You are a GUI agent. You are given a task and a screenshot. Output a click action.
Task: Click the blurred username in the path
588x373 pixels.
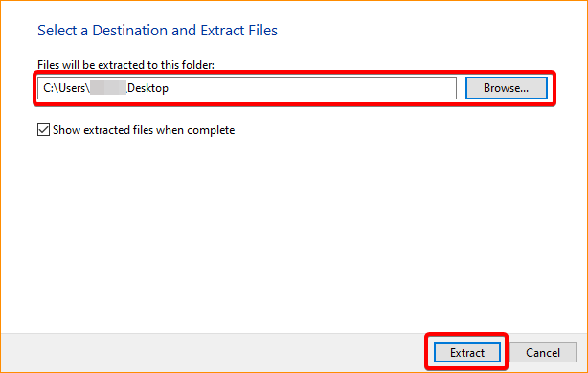pyautogui.click(x=109, y=88)
